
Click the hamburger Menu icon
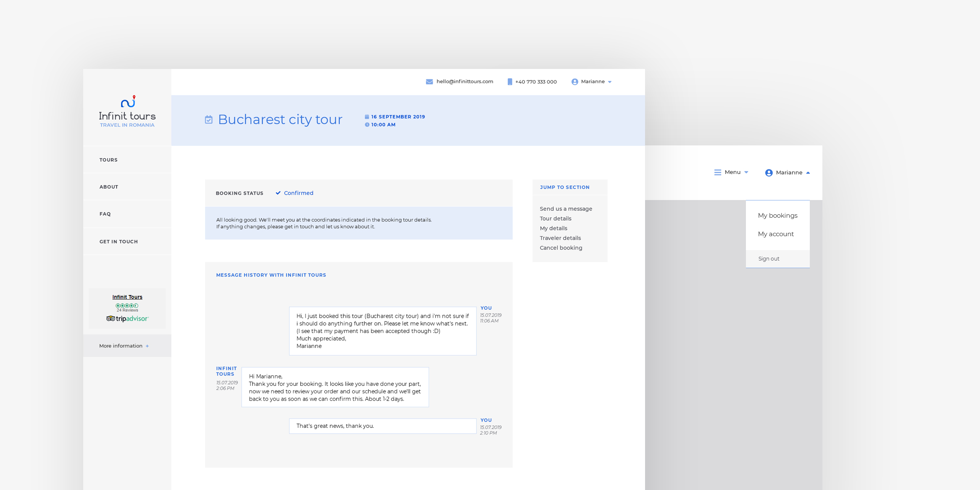[717, 172]
